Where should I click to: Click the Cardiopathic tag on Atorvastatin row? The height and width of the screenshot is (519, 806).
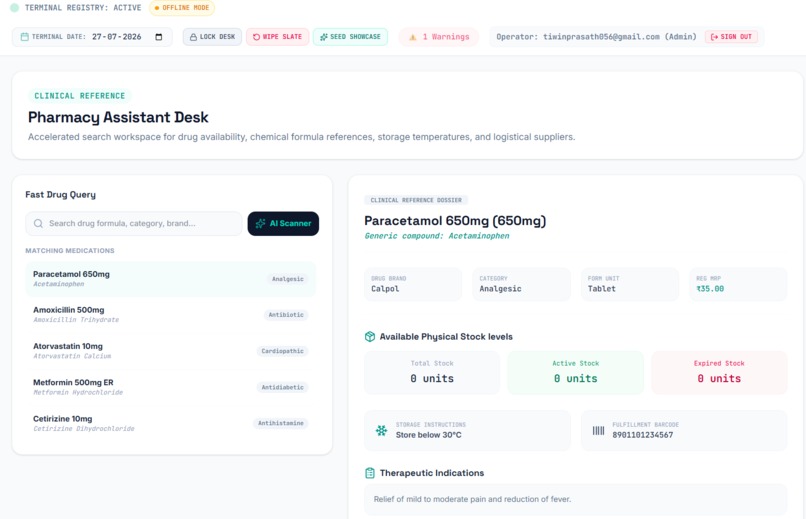[282, 351]
